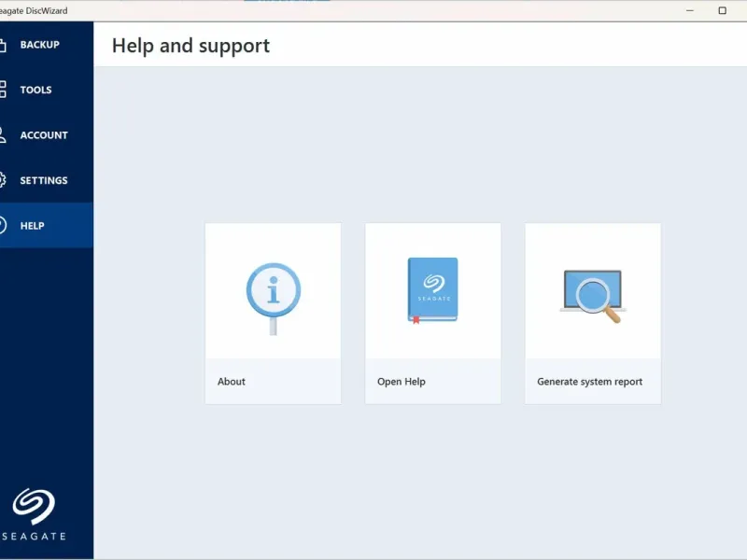747x560 pixels.
Task: Click the Account person icon
Action: coord(3,134)
